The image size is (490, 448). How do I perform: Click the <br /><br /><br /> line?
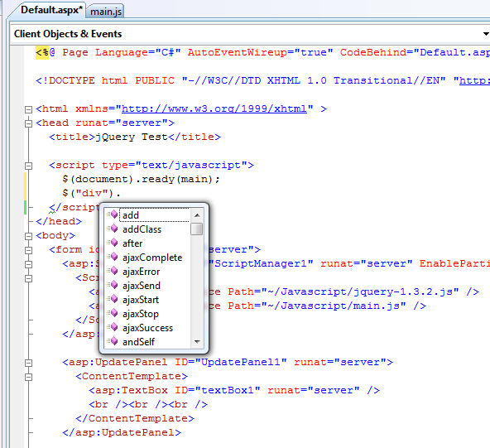[x=148, y=404]
